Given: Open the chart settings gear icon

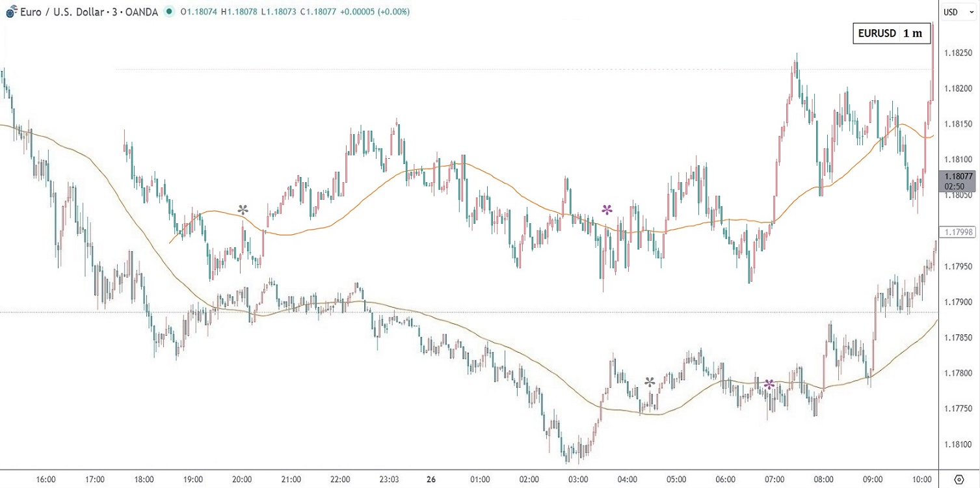Looking at the screenshot, I should click(959, 480).
